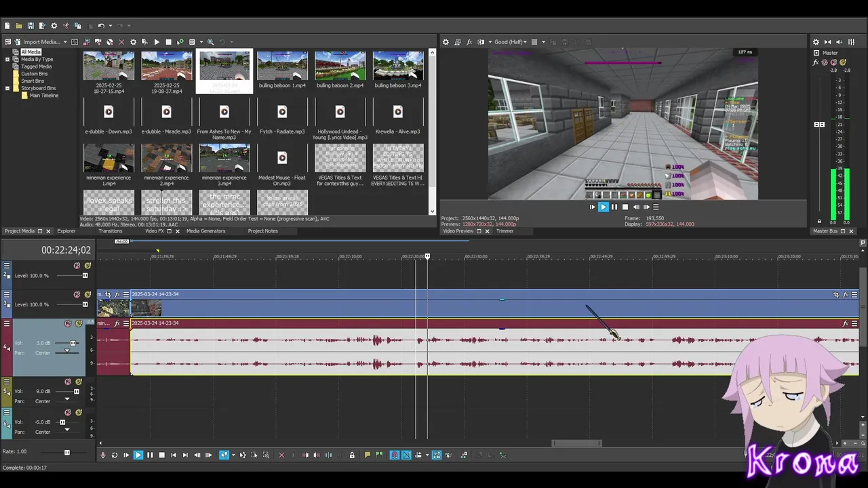Solo audio track 5
Screen dimensions: 868x488
(79, 382)
